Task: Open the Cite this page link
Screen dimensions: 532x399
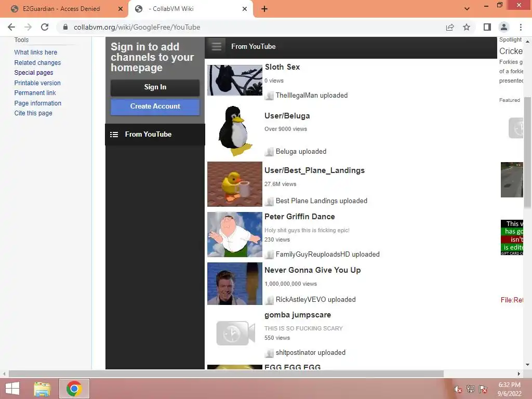Action: pos(33,113)
